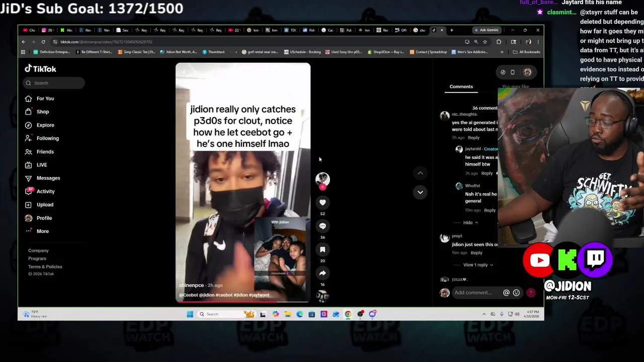Like the video with heart icon
Screen dimensions: 644x362
point(323,202)
